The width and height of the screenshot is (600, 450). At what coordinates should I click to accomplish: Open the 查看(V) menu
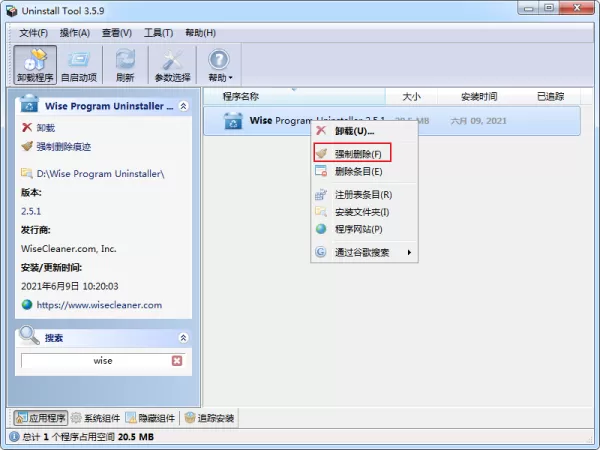tap(117, 33)
